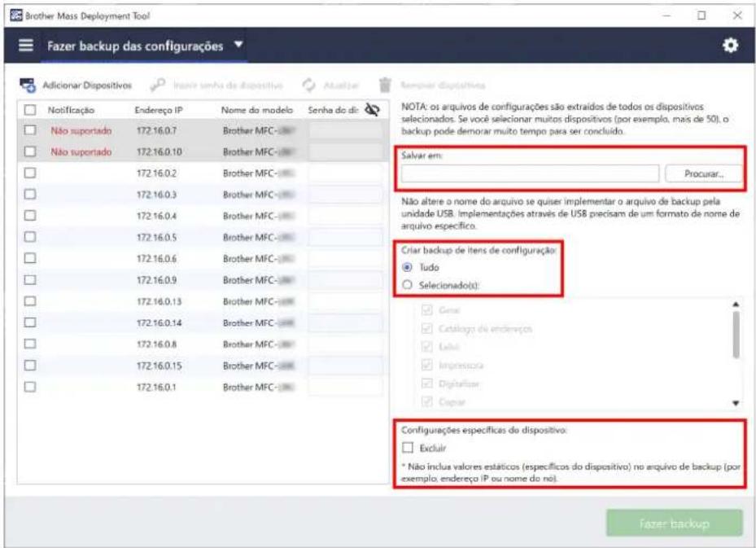The width and height of the screenshot is (756, 548).
Task: Check the unsupported device 172.16.0.7 checkbox
Action: click(30, 129)
